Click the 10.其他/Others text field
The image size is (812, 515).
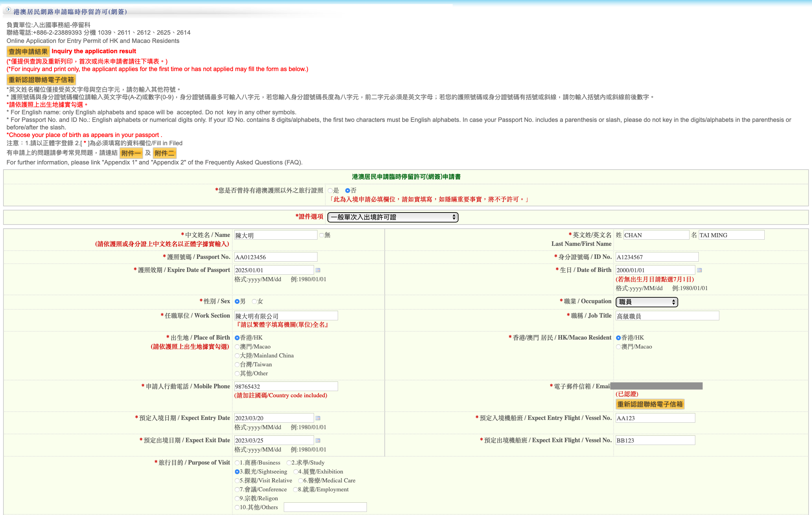[325, 507]
